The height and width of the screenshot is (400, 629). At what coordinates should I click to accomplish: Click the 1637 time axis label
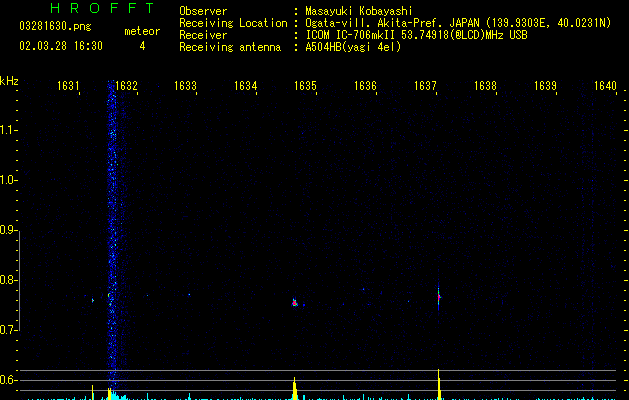point(425,86)
